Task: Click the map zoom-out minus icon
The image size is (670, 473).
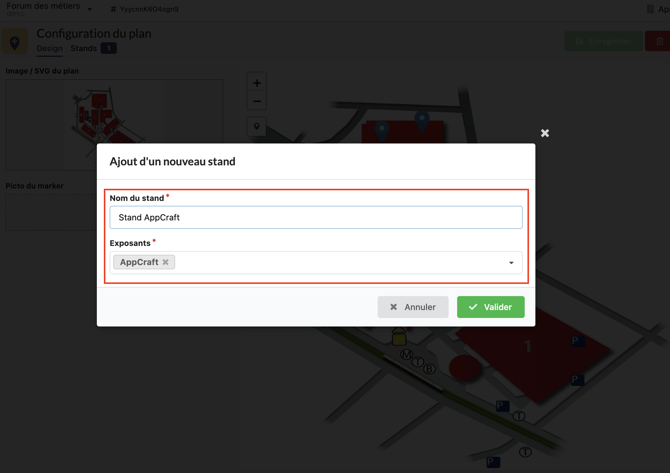Action: tap(257, 102)
